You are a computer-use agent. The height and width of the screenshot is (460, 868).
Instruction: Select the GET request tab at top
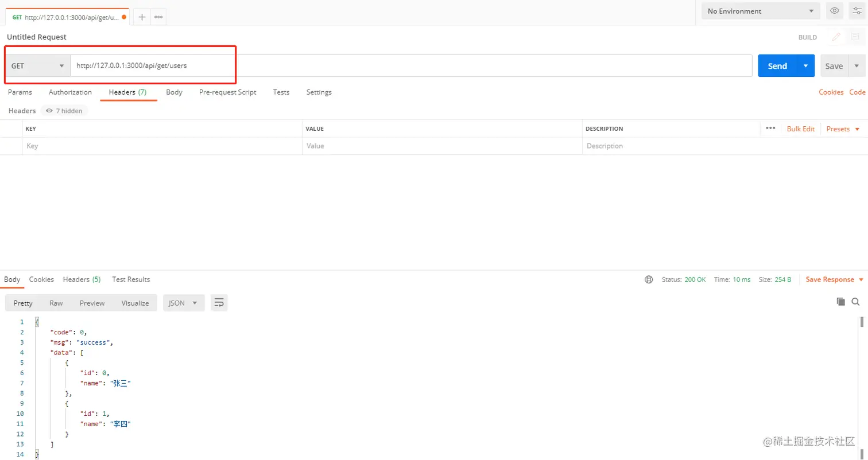tap(68, 17)
